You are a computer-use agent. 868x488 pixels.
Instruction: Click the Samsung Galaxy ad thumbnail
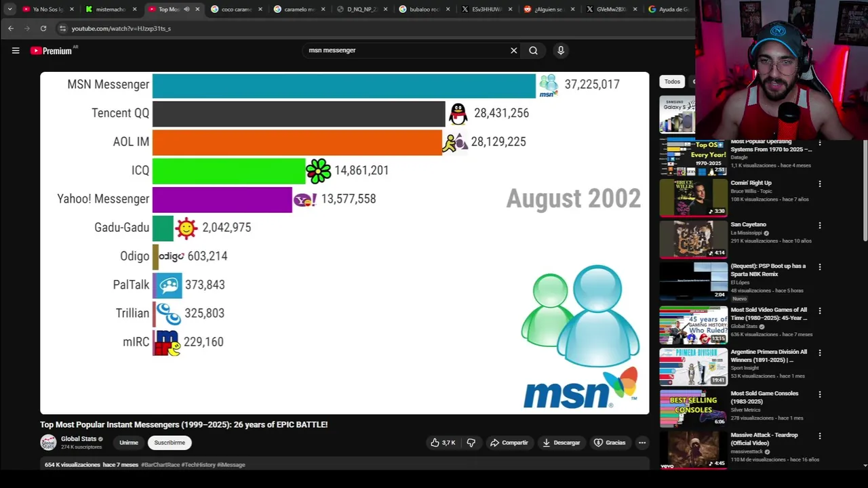tap(677, 114)
